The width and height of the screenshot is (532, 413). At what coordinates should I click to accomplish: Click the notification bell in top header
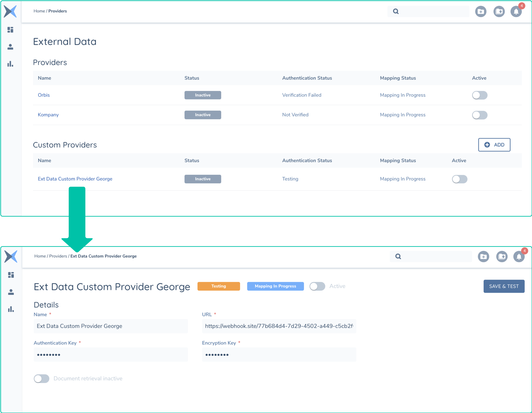pos(516,12)
